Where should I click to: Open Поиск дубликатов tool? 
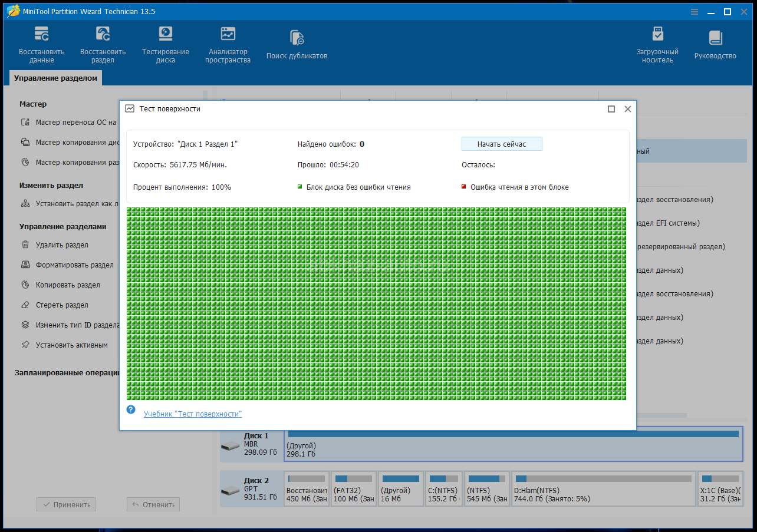(297, 45)
